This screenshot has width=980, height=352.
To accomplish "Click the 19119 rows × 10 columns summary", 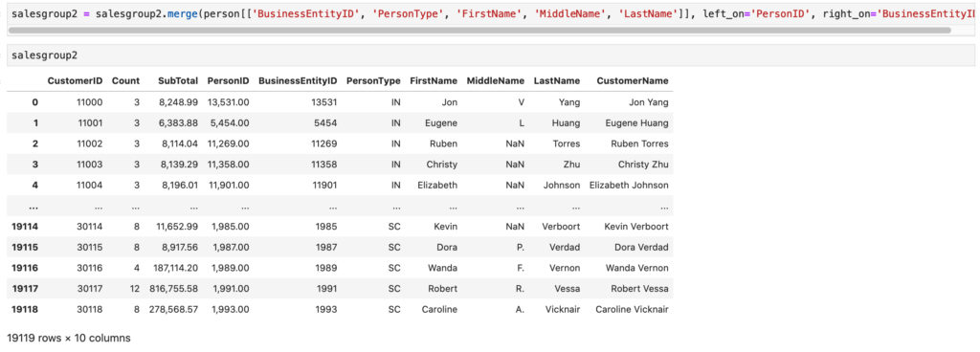I will click(x=69, y=338).
